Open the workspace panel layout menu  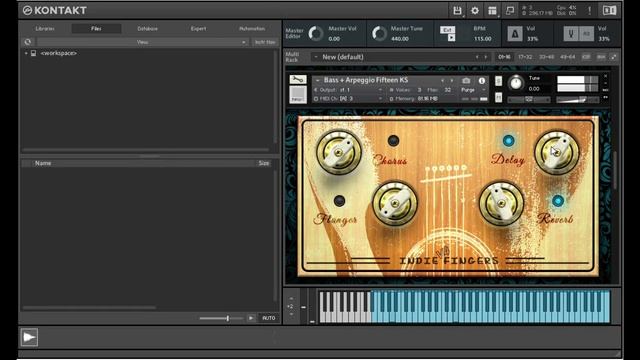(x=492, y=11)
